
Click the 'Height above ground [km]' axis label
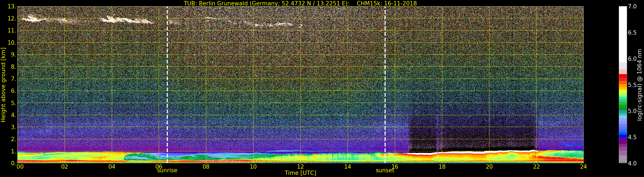point(3,85)
